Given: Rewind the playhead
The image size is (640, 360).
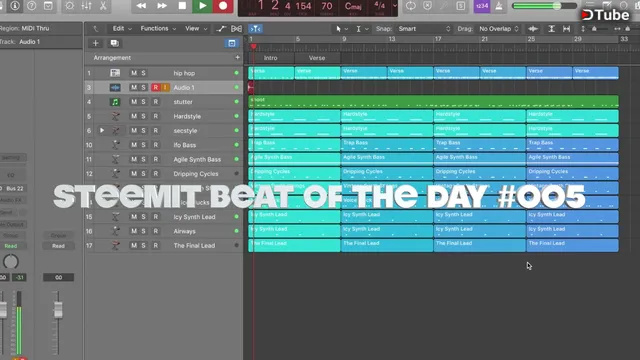Looking at the screenshot, I should pos(141,6).
